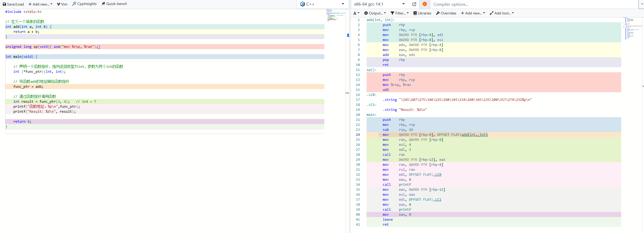Viewport: 644px width, 233px height.
Task: Open CppInsights for this code
Action: (x=84, y=4)
